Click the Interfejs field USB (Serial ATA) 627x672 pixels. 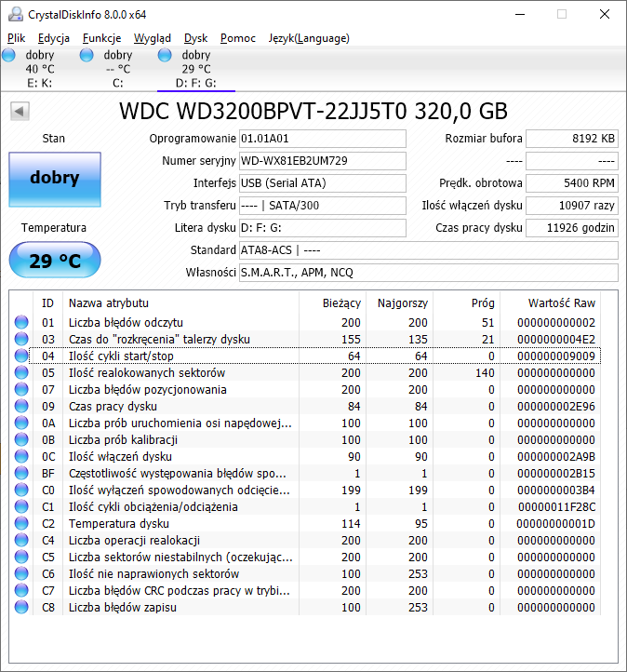coord(323,183)
